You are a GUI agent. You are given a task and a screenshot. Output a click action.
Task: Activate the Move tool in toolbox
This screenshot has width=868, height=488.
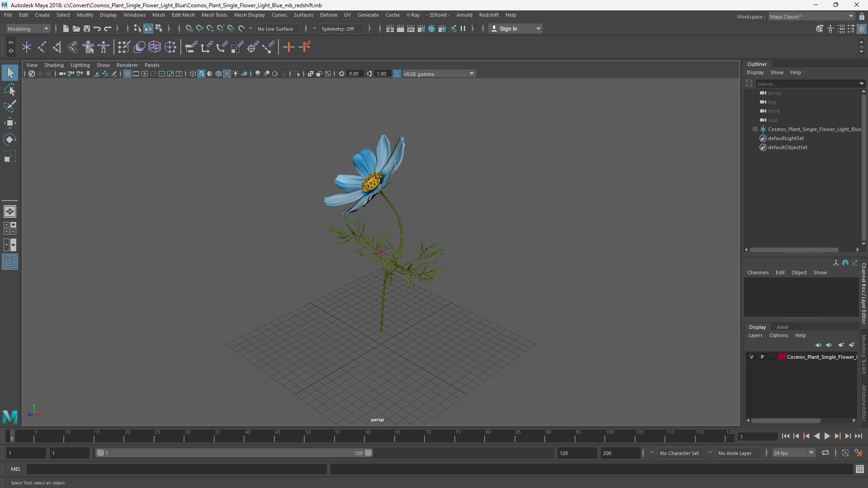tap(10, 123)
